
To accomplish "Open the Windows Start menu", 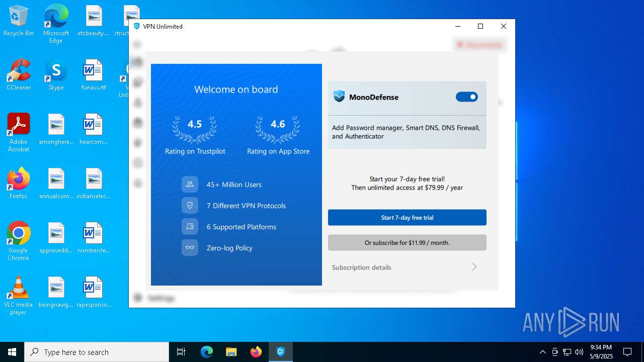I will tap(12, 352).
